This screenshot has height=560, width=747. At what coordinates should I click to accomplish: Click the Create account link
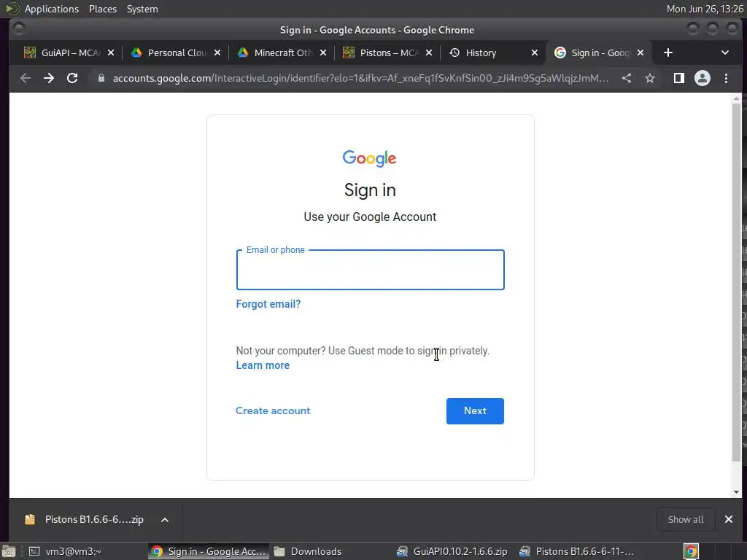point(273,411)
